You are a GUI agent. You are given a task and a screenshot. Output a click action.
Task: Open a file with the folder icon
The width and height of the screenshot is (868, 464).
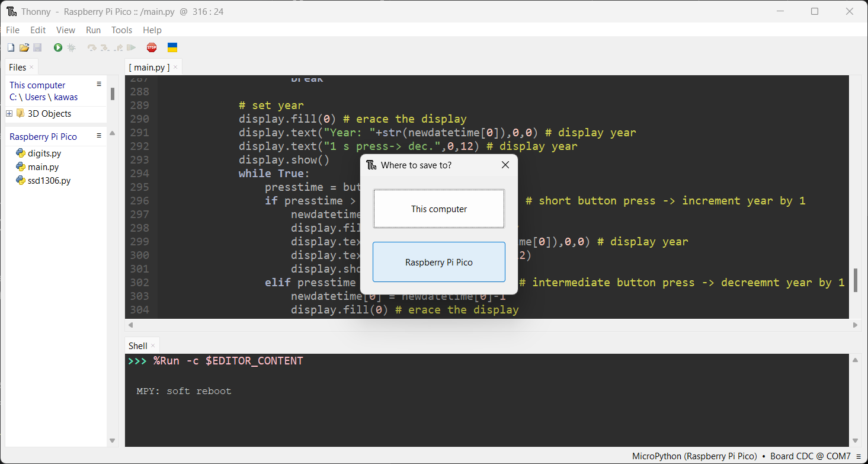[24, 47]
